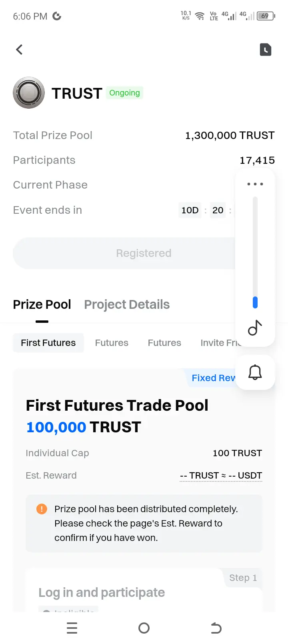
Task: Select the First Futures pool chip
Action: pos(48,343)
